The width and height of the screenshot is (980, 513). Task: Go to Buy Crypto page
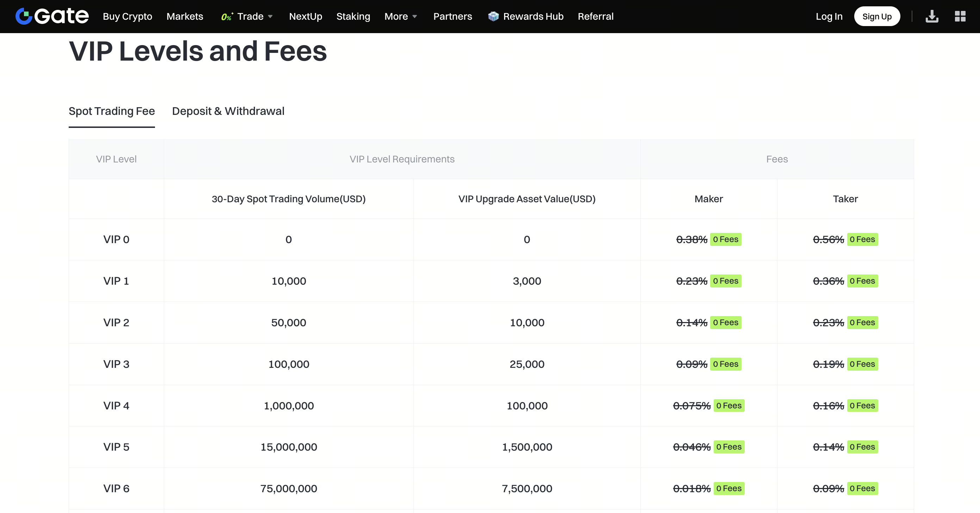(128, 16)
